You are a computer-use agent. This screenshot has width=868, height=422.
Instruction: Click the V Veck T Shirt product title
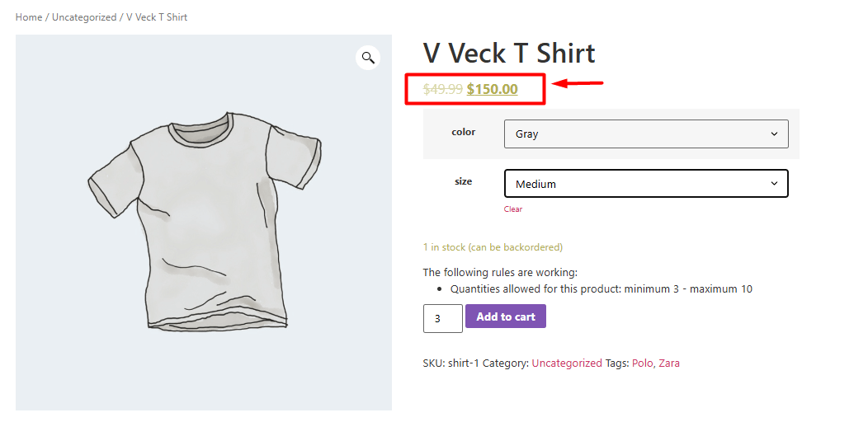pyautogui.click(x=509, y=53)
